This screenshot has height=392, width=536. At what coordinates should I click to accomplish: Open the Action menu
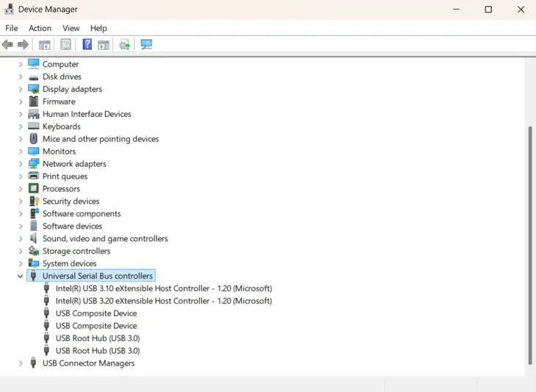[40, 28]
